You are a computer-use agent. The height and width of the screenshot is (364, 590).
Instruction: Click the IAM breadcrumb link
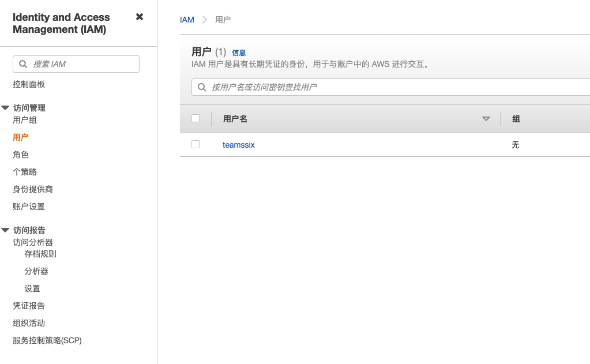pos(187,20)
